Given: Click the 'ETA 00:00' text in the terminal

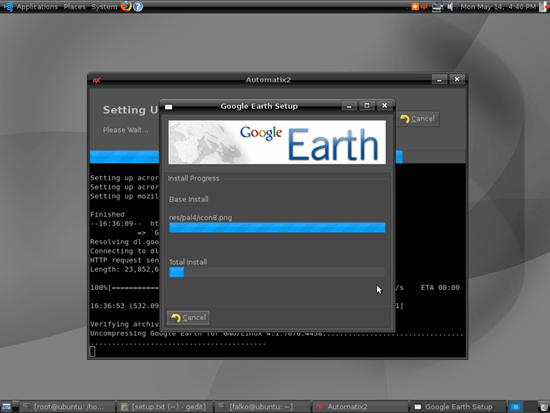Looking at the screenshot, I should [440, 288].
